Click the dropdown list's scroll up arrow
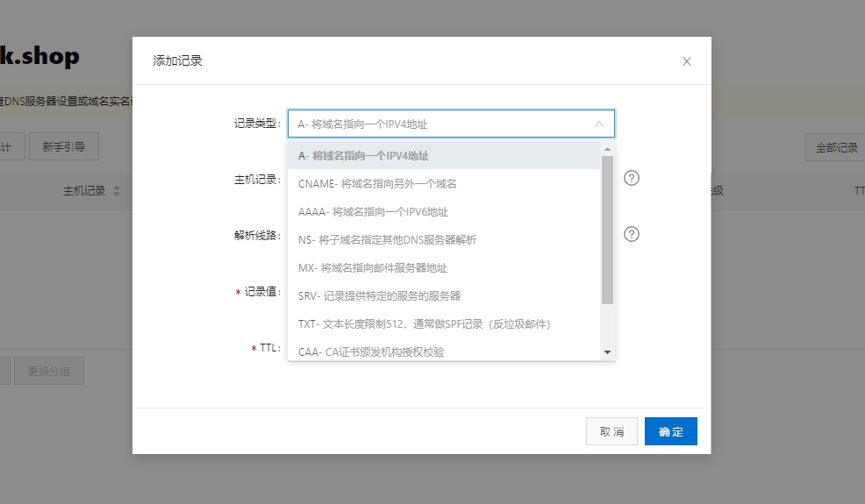Screen dimensions: 865x504 (x=607, y=149)
